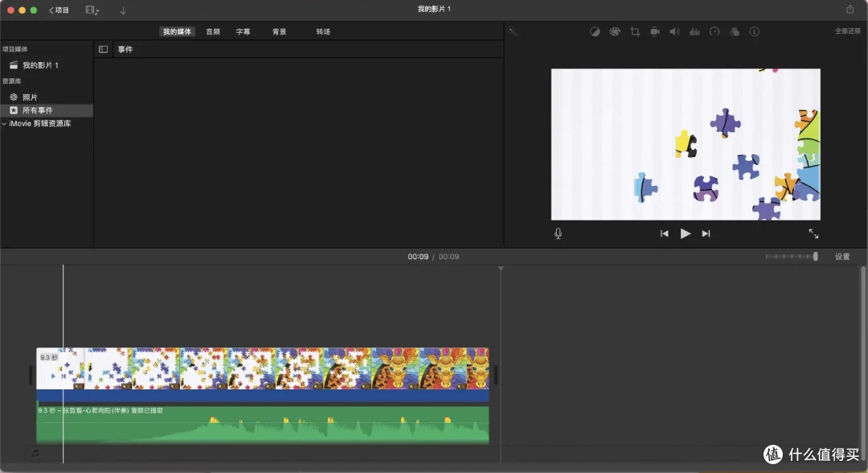Switch to the 背景 tab

279,31
